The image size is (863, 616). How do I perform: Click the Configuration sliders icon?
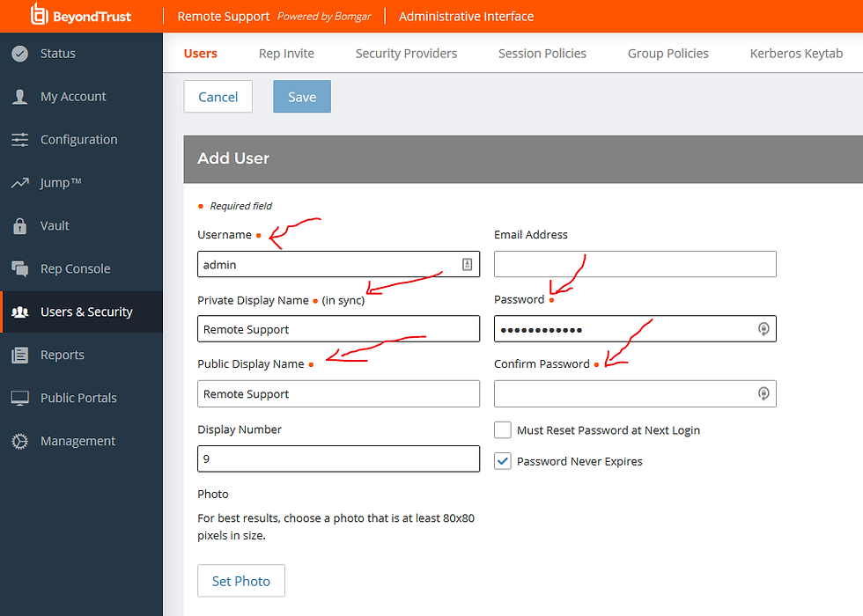pos(19,140)
